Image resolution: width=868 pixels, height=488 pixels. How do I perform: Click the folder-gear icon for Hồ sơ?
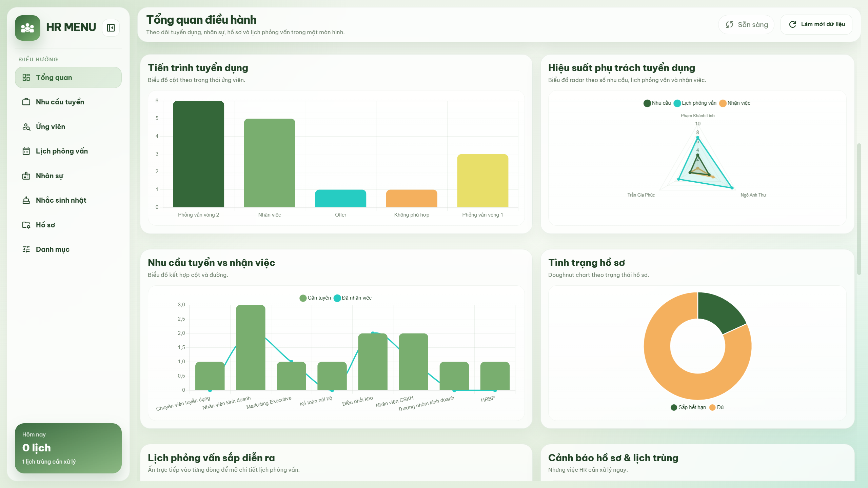(26, 225)
